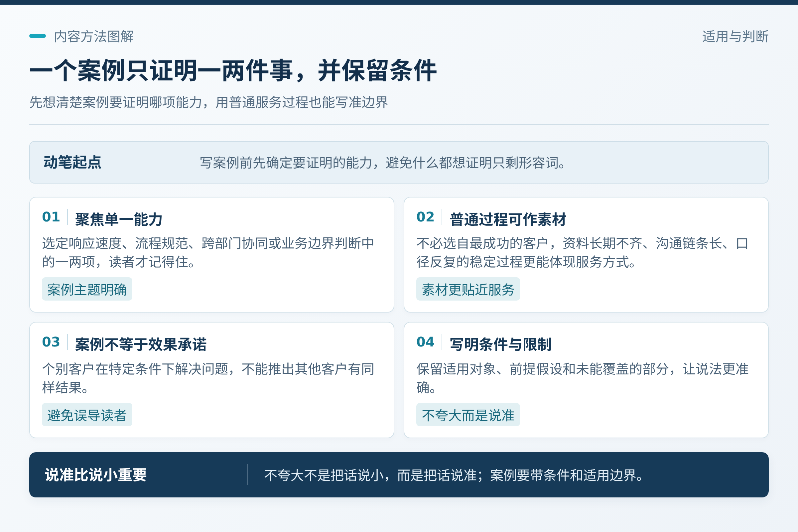Click the paragraph starting with 个别客户在特定条件下
The width and height of the screenshot is (798, 532).
point(208,378)
